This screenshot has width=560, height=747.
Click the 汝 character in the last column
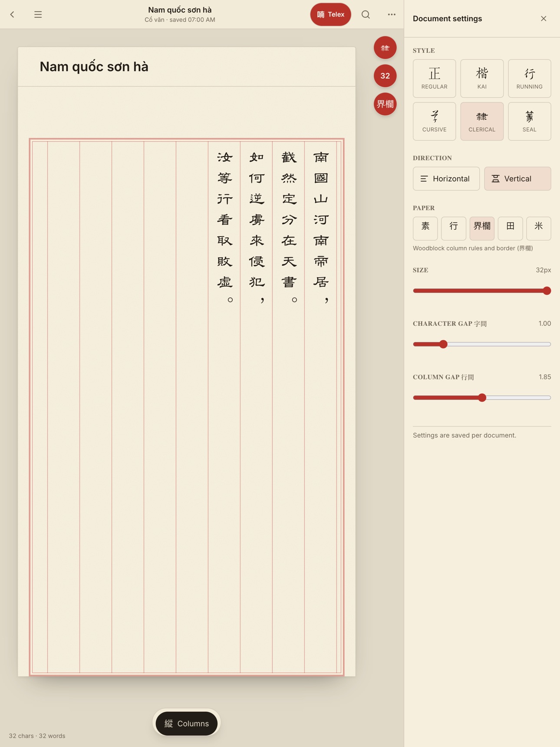click(x=224, y=158)
